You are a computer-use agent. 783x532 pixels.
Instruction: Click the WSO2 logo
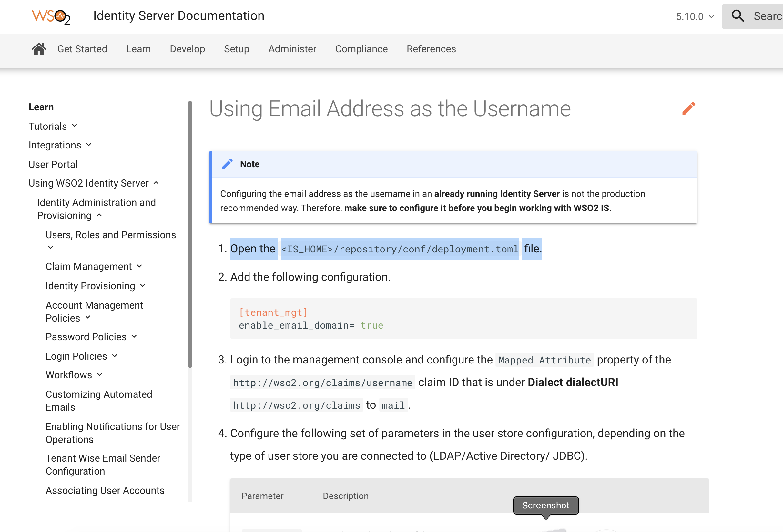[x=51, y=16]
